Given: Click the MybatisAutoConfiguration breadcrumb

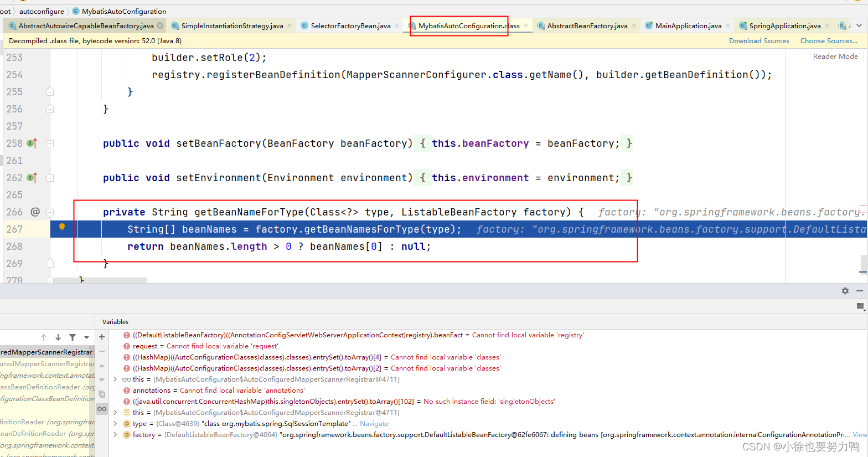Looking at the screenshot, I should [x=124, y=11].
